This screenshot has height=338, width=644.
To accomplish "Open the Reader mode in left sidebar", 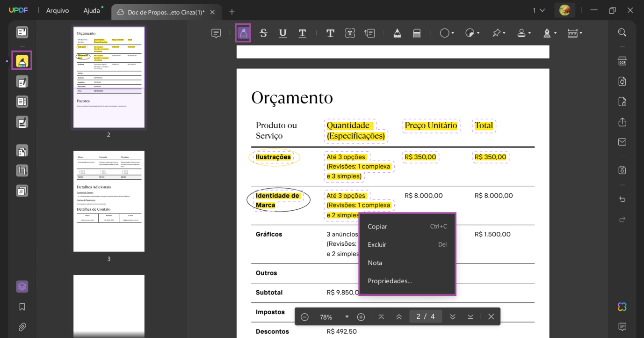I will [x=22, y=32].
